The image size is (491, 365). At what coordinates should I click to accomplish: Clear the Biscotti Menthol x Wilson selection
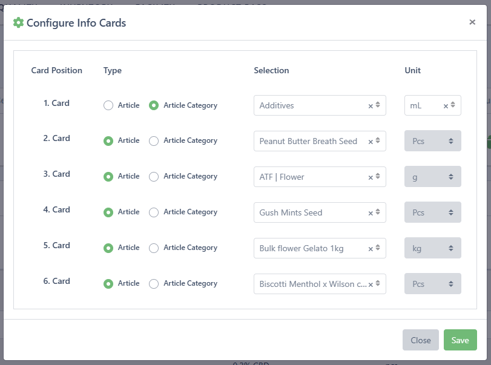point(370,284)
